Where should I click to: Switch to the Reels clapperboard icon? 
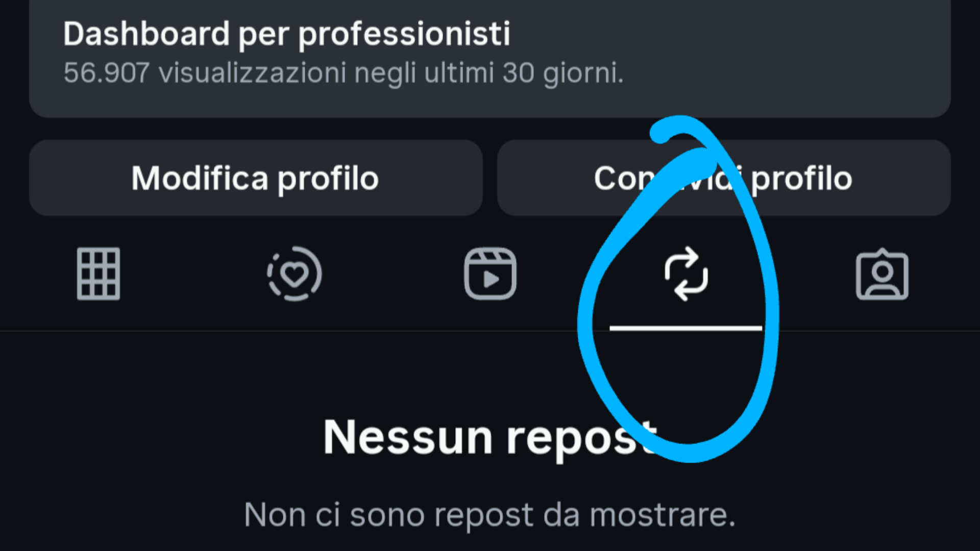(x=490, y=273)
